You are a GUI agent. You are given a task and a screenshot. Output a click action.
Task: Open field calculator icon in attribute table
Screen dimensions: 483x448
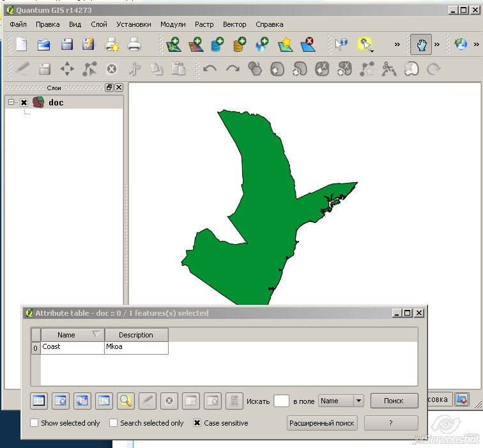[x=234, y=401]
